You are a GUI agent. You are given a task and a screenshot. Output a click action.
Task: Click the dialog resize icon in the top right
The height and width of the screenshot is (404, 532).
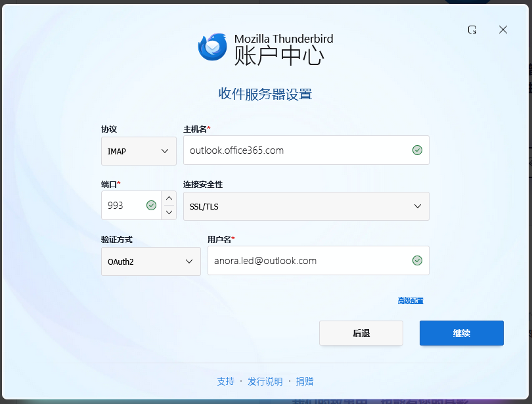point(472,30)
